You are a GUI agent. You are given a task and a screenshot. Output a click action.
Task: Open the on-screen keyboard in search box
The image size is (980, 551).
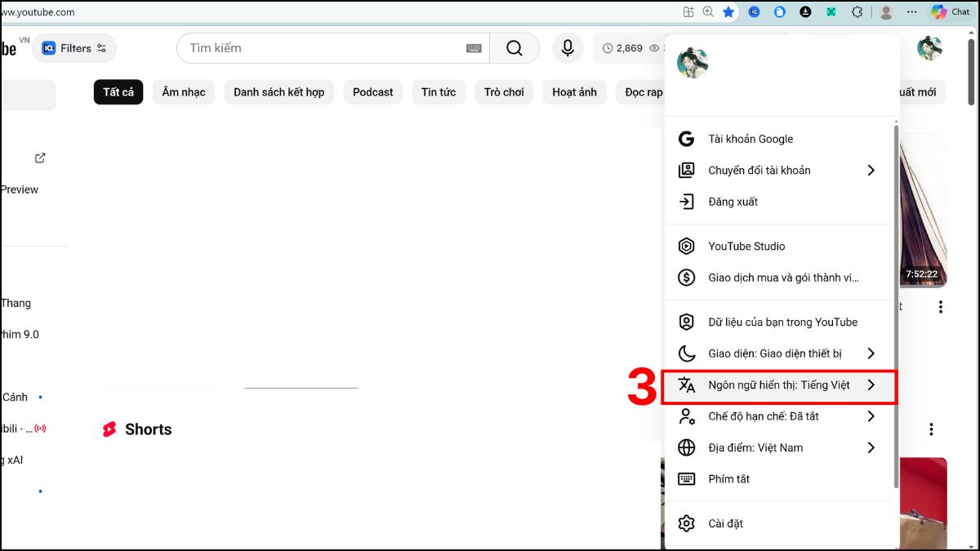click(474, 48)
